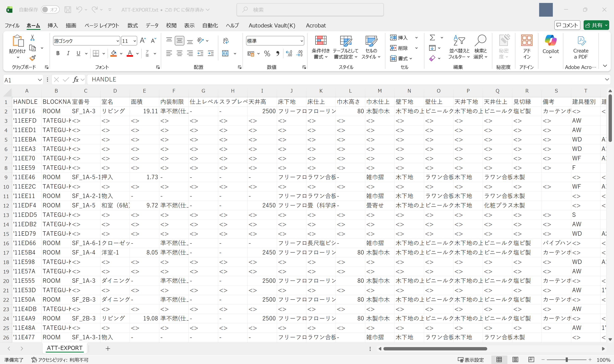Click the AutoSum sigma icon
Viewport: 614px width, 364px height.
pyautogui.click(x=432, y=37)
